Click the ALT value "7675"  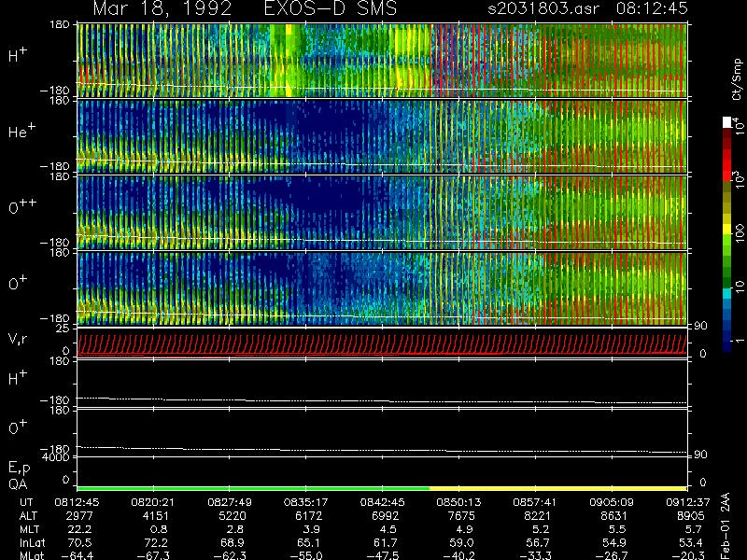click(461, 516)
